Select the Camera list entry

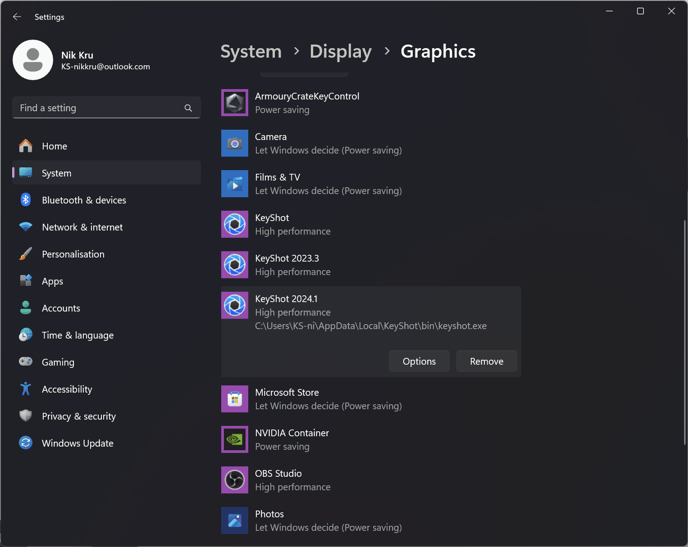coord(371,143)
